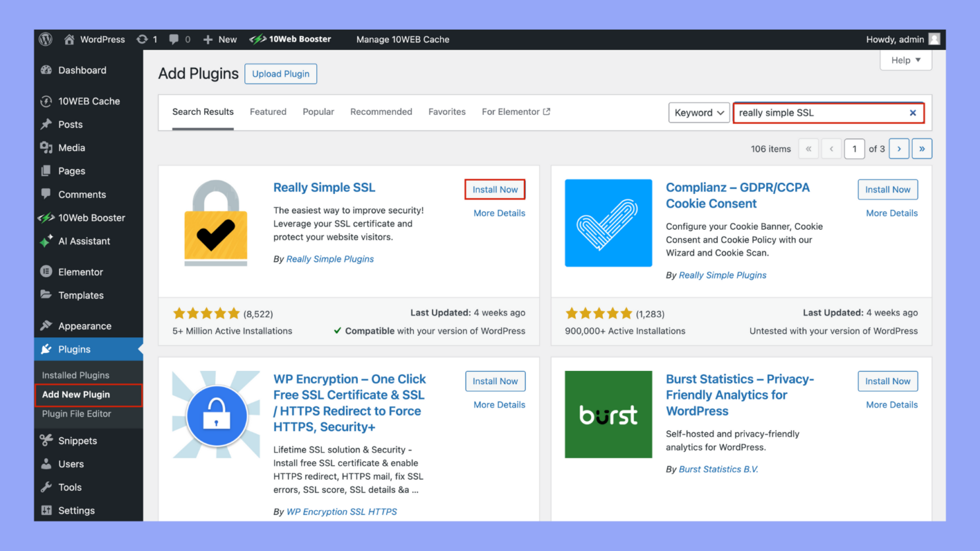This screenshot has width=980, height=551.
Task: Expand the Help panel at top right
Action: click(x=905, y=60)
